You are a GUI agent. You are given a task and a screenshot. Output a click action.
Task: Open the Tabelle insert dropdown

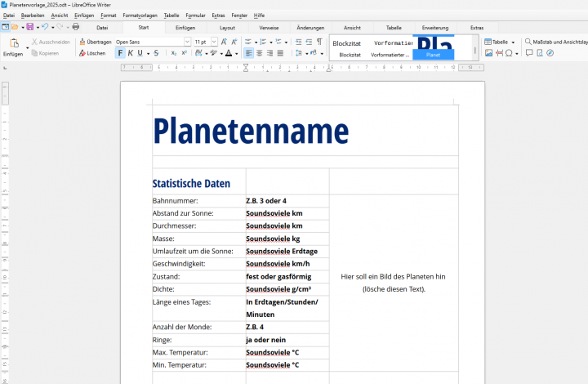click(x=514, y=42)
